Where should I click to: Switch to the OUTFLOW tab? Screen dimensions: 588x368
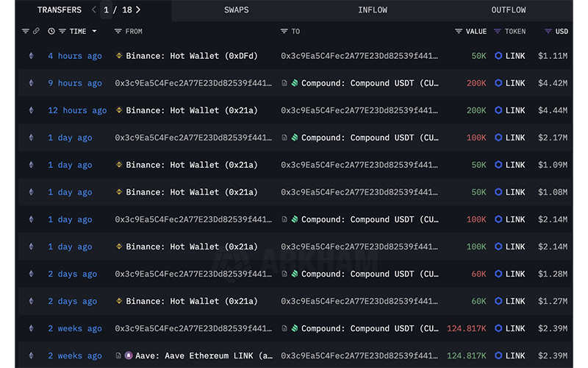(x=509, y=10)
